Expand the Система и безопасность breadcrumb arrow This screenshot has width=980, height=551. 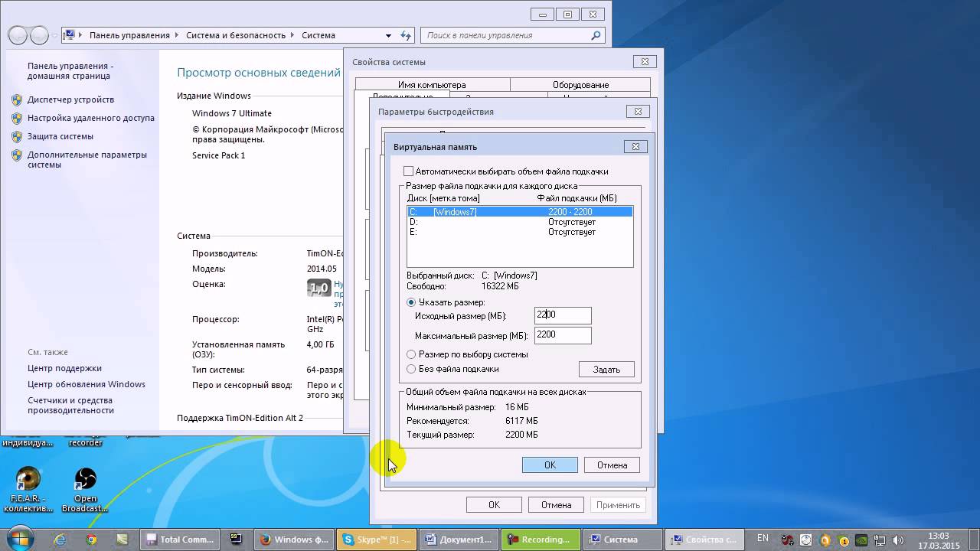click(293, 35)
